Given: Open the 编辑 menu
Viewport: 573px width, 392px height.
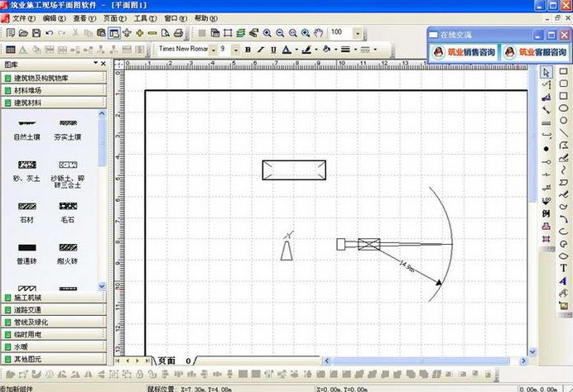Looking at the screenshot, I should click(x=54, y=18).
